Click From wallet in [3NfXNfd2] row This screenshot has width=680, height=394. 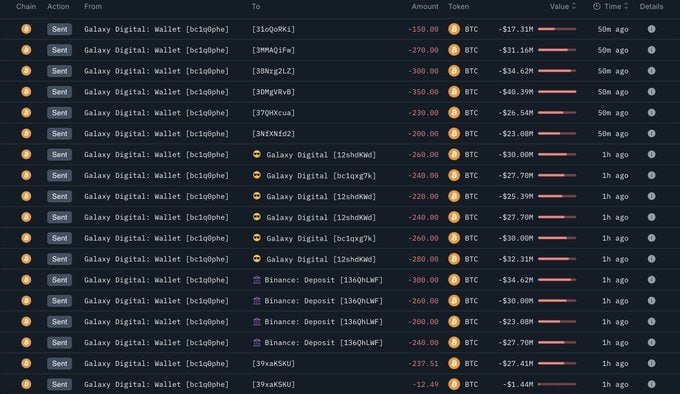156,134
